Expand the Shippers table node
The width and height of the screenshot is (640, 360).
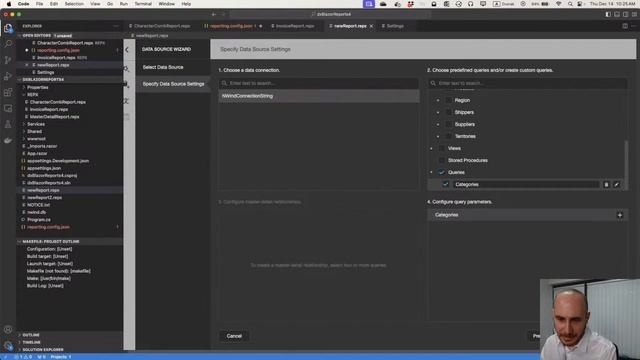pyautogui.click(x=438, y=112)
